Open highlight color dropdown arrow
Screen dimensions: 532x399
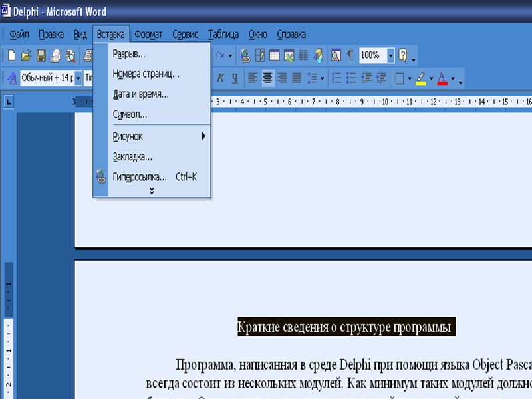[431, 78]
